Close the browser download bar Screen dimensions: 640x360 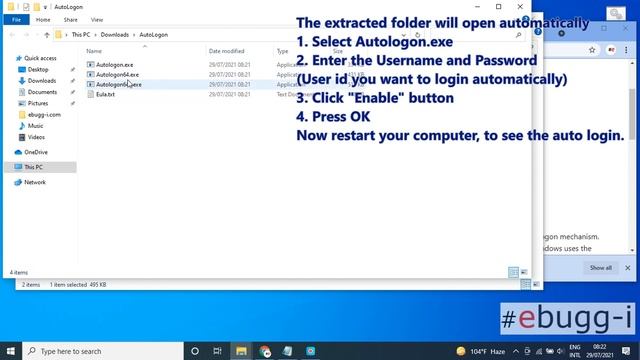[628, 268]
